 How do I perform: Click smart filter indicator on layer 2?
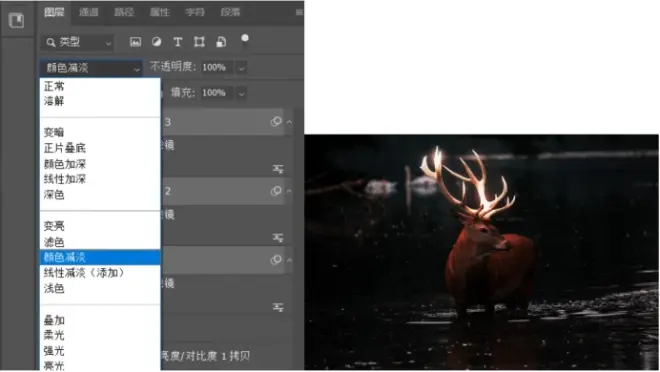(x=276, y=191)
